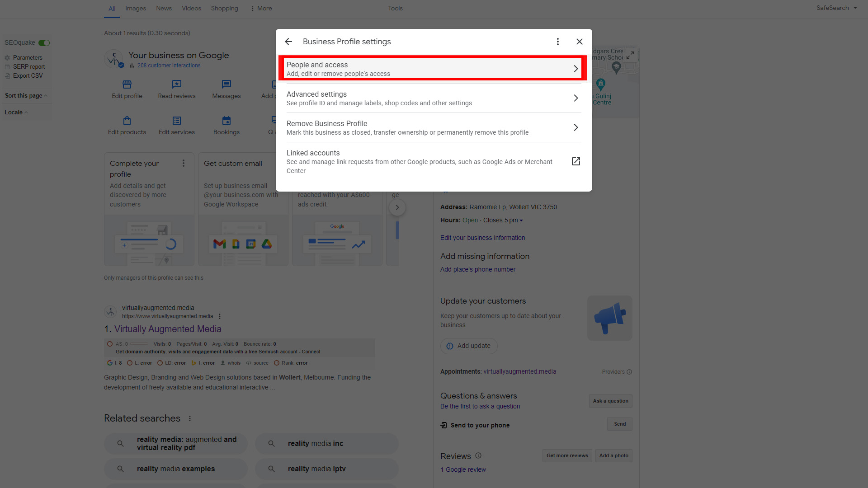
Task: Close the Business Profile settings dialog
Action: point(580,42)
